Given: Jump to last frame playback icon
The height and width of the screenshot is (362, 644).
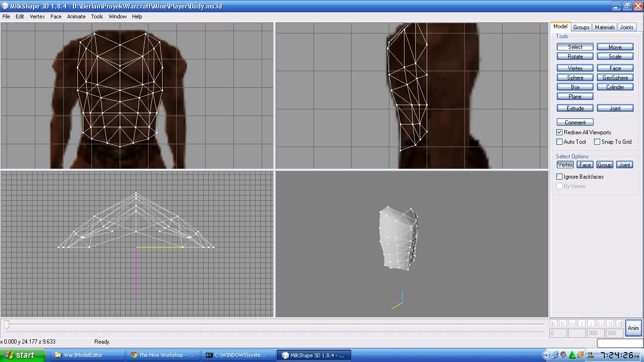Looking at the screenshot, I should pos(619,323).
